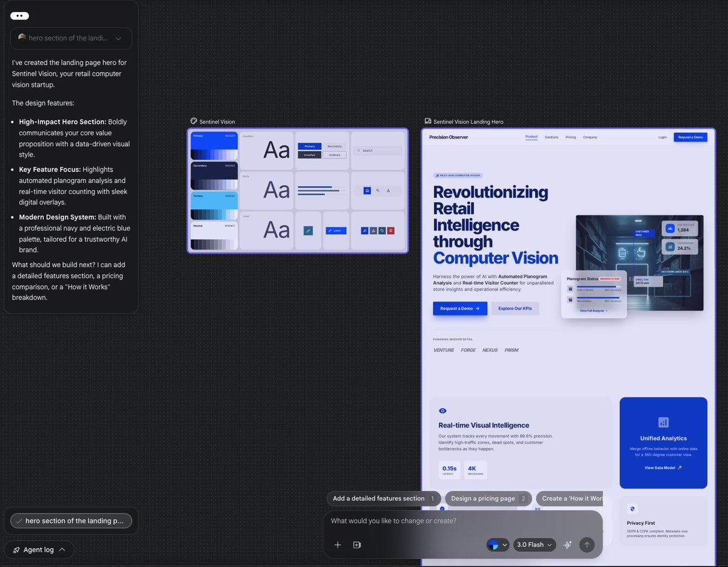Click the 'What would you like to change' input field
The width and height of the screenshot is (728, 567).
[x=425, y=521]
